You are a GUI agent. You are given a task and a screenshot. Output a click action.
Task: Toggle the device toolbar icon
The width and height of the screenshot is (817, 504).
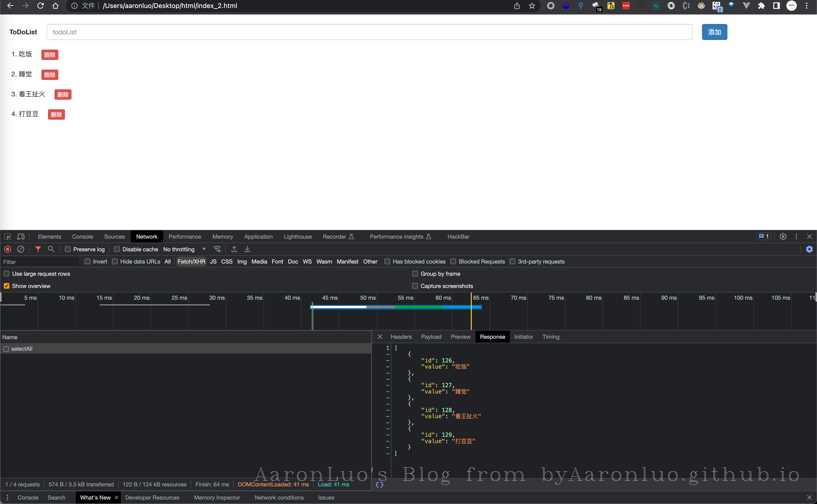tap(21, 237)
